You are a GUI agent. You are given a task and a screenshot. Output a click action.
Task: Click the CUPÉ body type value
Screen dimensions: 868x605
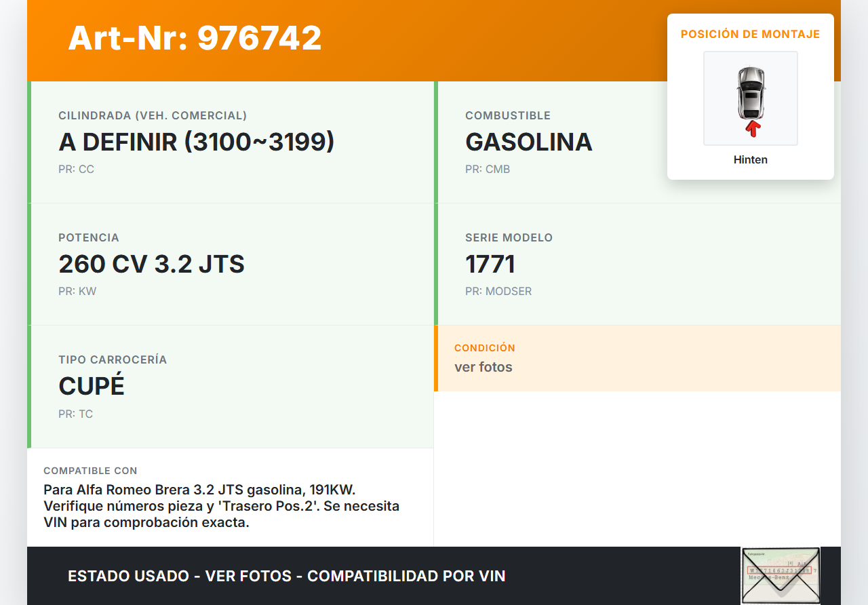(92, 387)
